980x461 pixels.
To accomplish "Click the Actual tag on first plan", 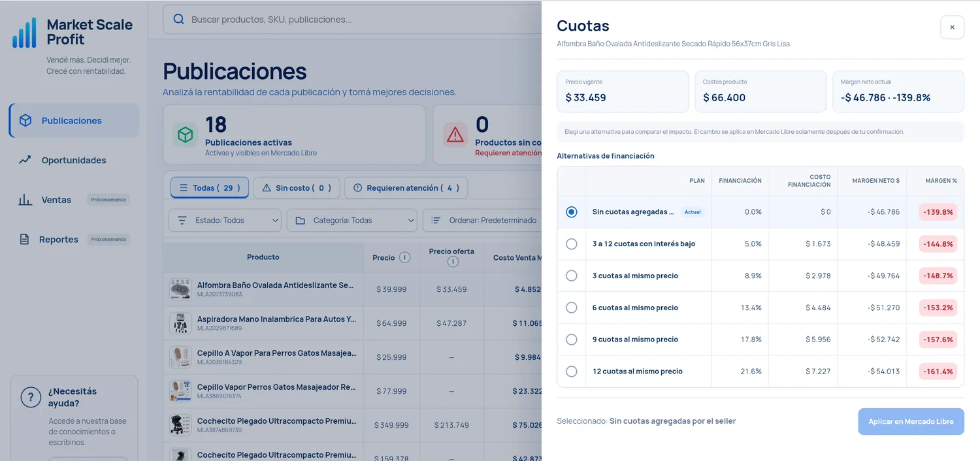I will pos(693,212).
